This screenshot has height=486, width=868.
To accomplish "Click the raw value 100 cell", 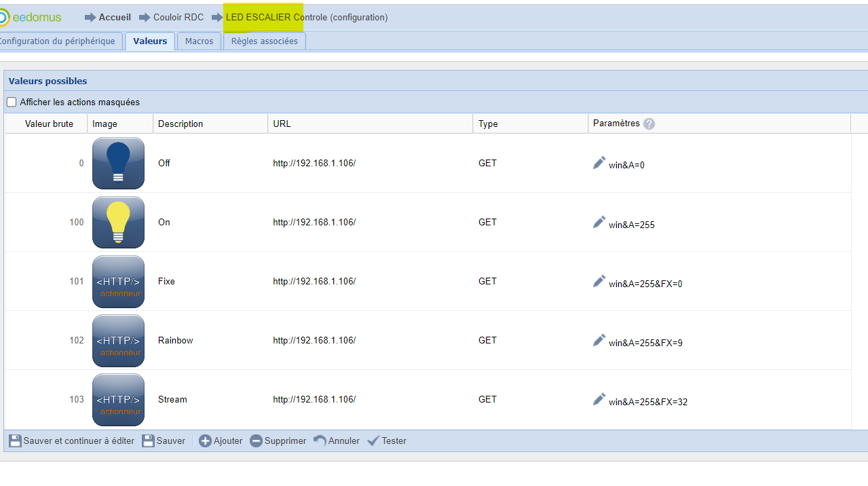I will click(x=46, y=222).
